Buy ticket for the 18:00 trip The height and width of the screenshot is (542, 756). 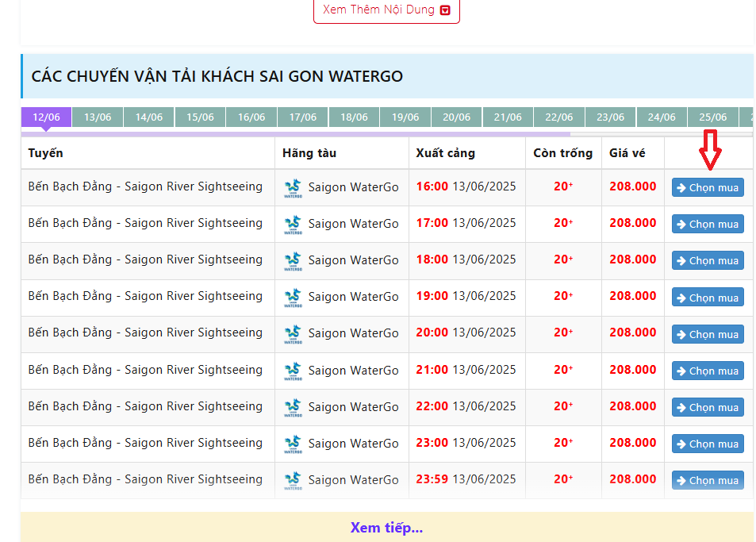708,261
